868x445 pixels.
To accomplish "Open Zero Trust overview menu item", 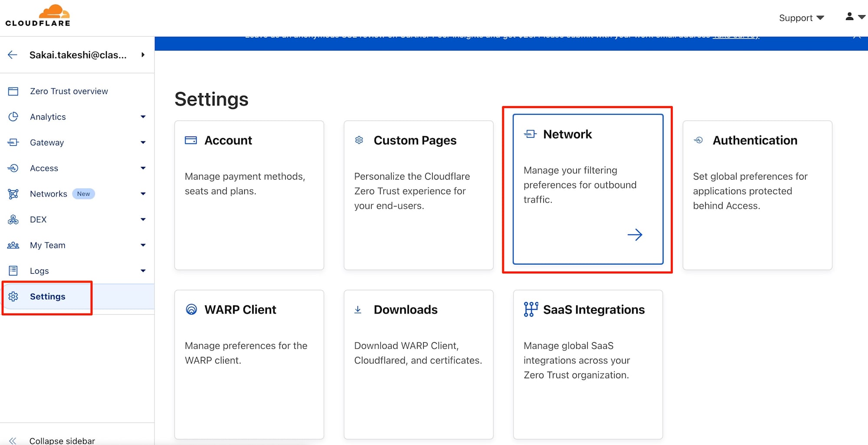I will tap(69, 91).
